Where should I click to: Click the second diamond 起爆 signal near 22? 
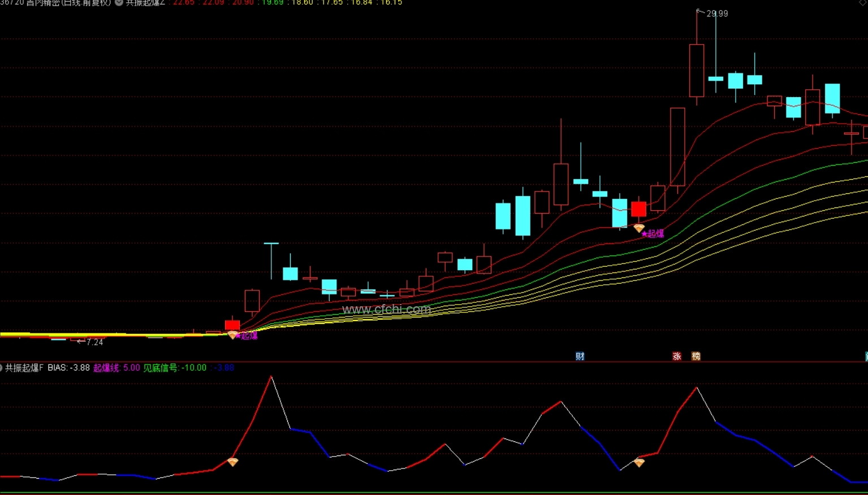(x=639, y=228)
